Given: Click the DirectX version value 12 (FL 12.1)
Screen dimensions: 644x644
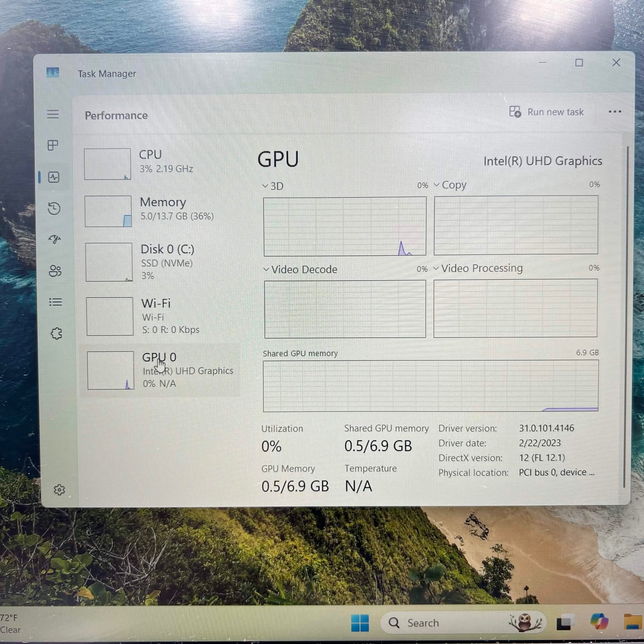Looking at the screenshot, I should [x=542, y=457].
